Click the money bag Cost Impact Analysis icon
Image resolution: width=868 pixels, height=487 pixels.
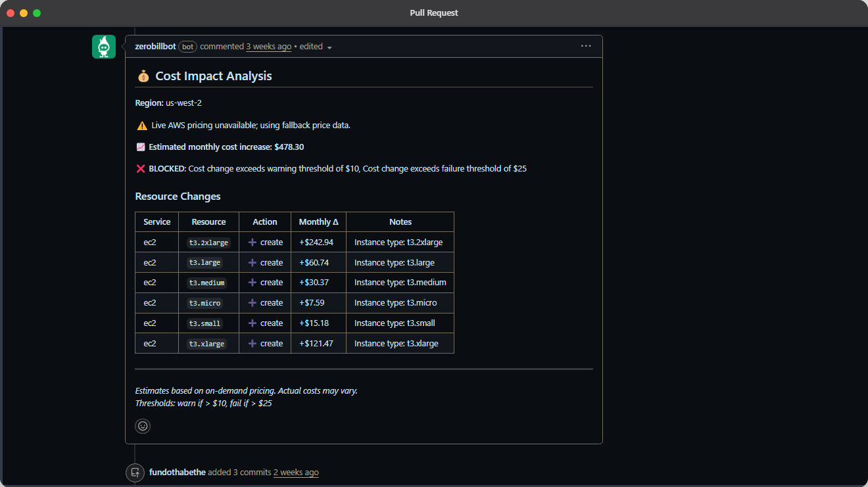144,76
